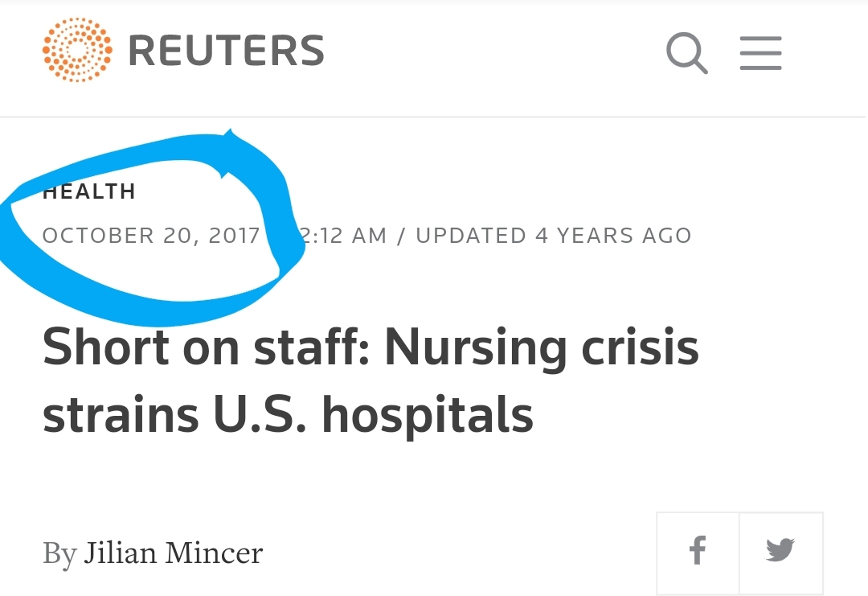Click the UPDATED 4 YEARS AGO label
This screenshot has height=596, width=868.
click(x=554, y=236)
